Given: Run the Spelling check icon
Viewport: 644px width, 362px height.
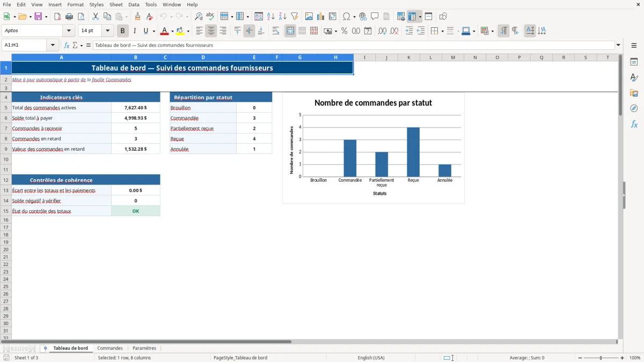Looking at the screenshot, I should coord(210,17).
